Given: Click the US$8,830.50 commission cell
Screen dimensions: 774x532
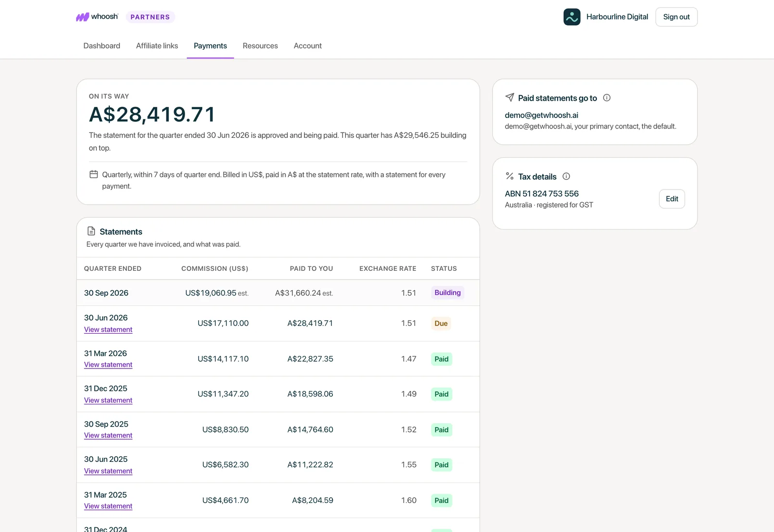Looking at the screenshot, I should tap(225, 429).
